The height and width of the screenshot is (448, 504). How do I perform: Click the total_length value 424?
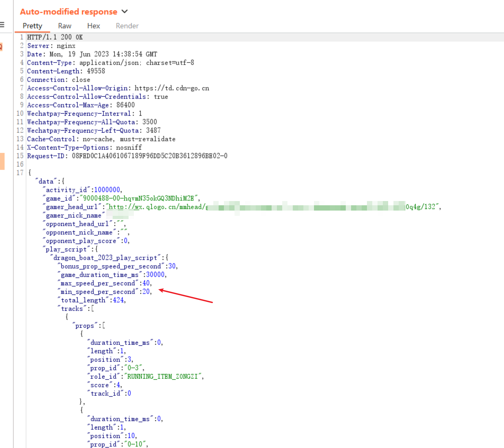118,300
